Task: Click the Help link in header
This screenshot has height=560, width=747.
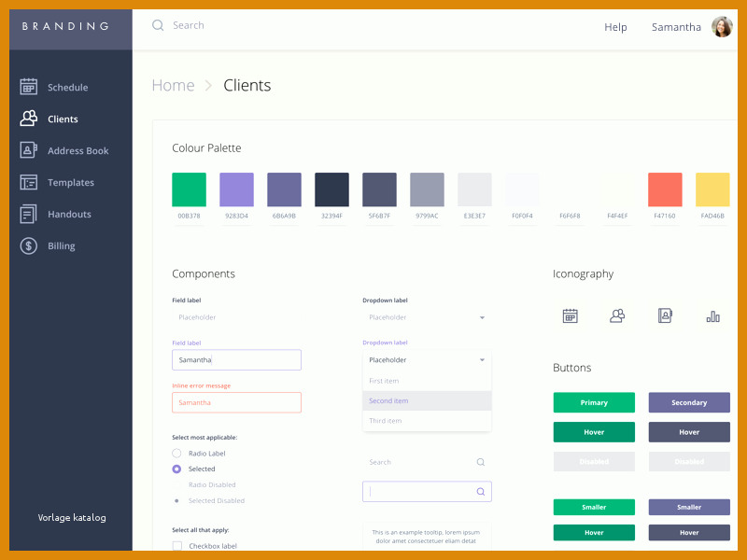Action: [615, 27]
